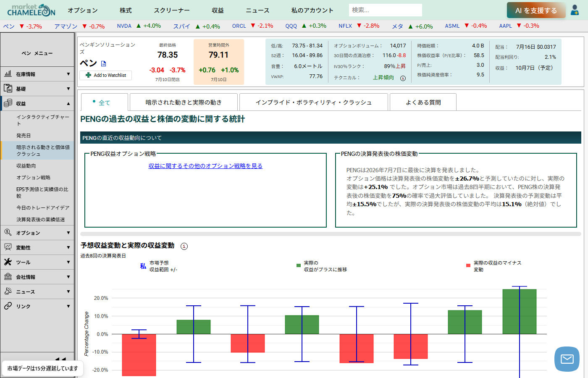
Task: Click the Market Chameleon logo
Action: pyautogui.click(x=31, y=10)
